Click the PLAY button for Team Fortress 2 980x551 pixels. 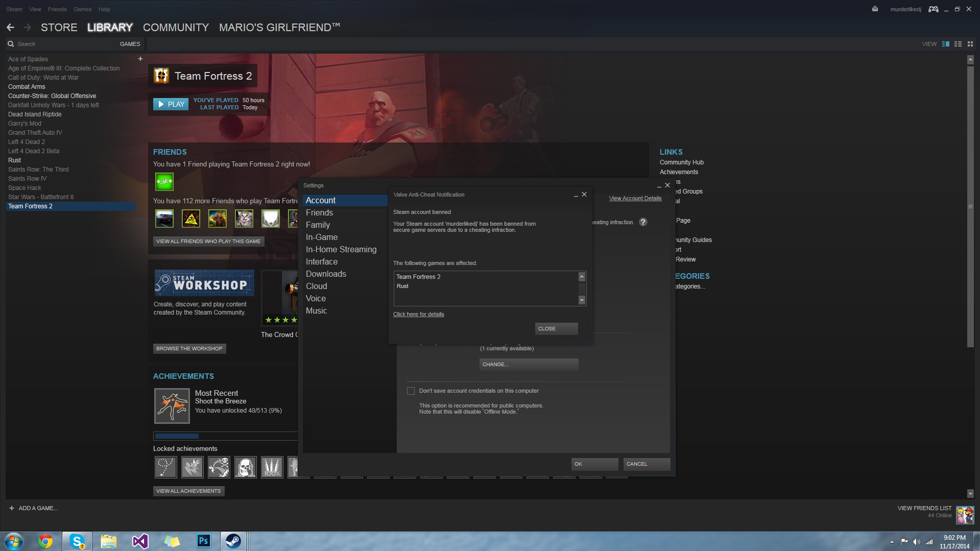[x=171, y=104]
